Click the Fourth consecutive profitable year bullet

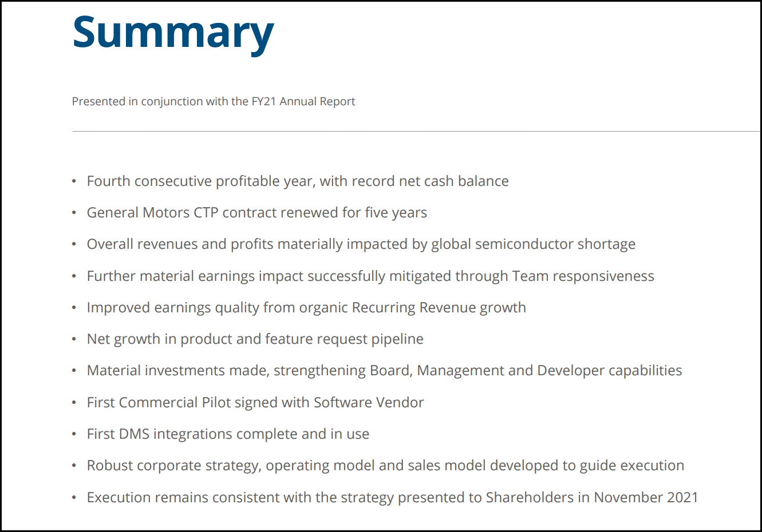coord(298,181)
